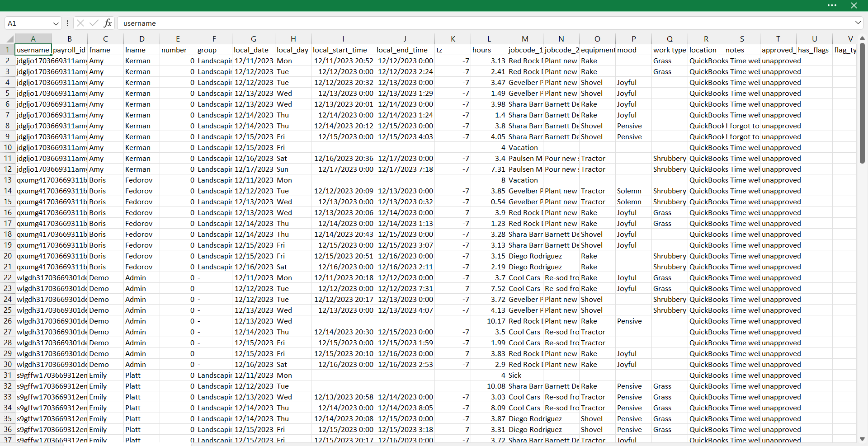This screenshot has height=446, width=868.
Task: Click hours value 10.08 in row 32
Action: click(x=489, y=386)
